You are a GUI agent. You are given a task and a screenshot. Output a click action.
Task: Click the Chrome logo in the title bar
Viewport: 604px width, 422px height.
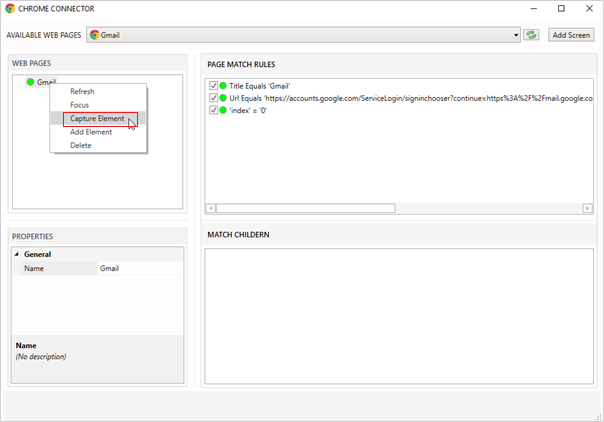(x=10, y=8)
